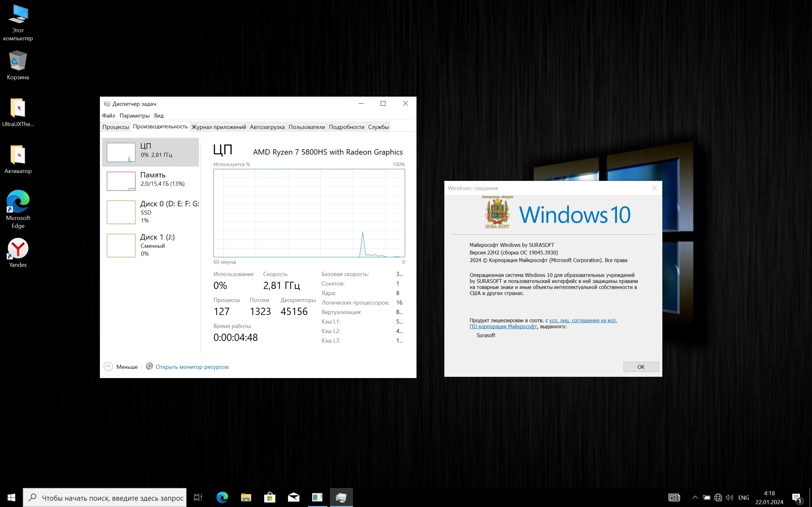Open the Yandex browser desktop icon
This screenshot has width=812, height=507.
(x=18, y=249)
